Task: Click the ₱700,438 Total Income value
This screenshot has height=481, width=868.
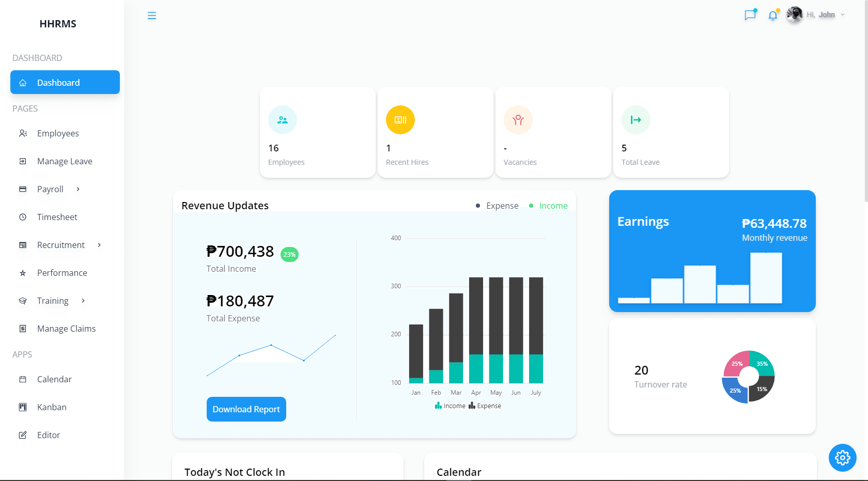Action: (240, 251)
